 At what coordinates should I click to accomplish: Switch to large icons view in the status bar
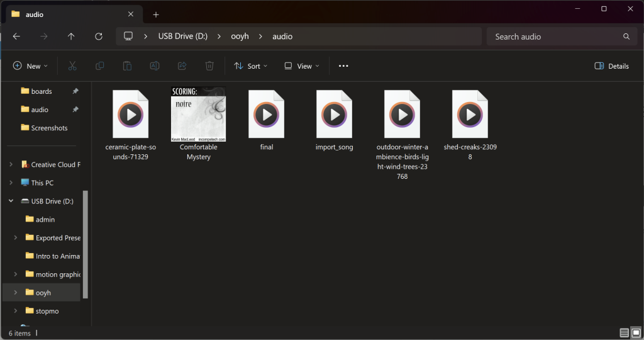(636, 333)
